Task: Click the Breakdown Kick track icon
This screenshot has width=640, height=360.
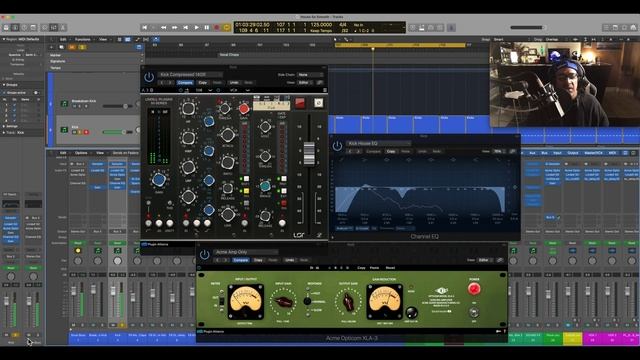Action: pyautogui.click(x=64, y=104)
